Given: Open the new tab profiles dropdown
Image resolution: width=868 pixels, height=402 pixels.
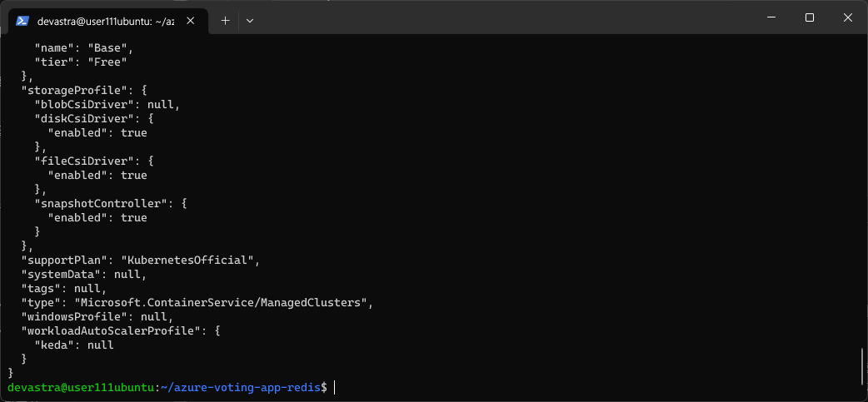Looking at the screenshot, I should point(250,21).
